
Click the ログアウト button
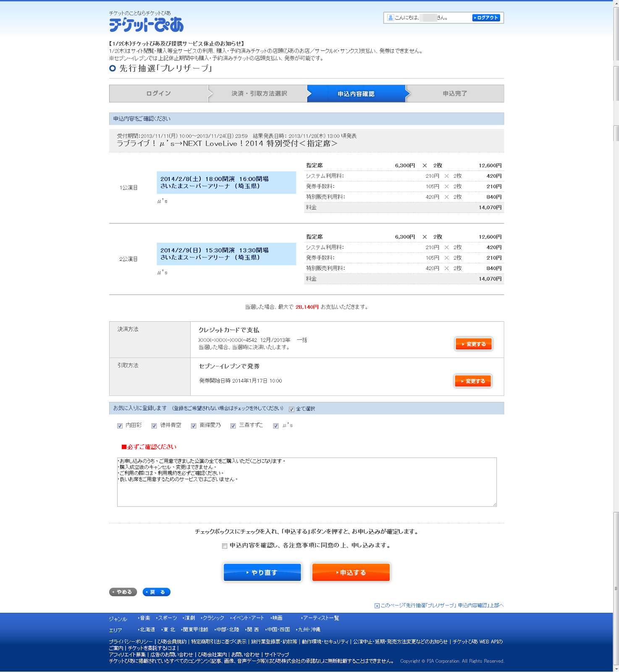486,18
